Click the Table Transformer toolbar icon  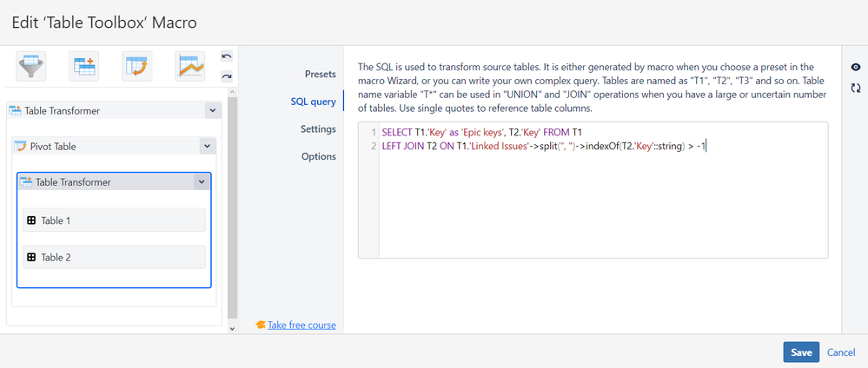(84, 67)
